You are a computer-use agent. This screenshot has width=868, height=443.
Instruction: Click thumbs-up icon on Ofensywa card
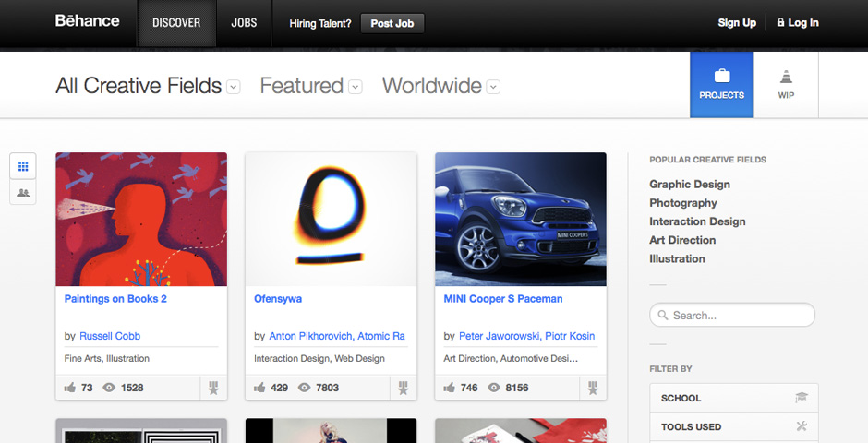pos(259,388)
